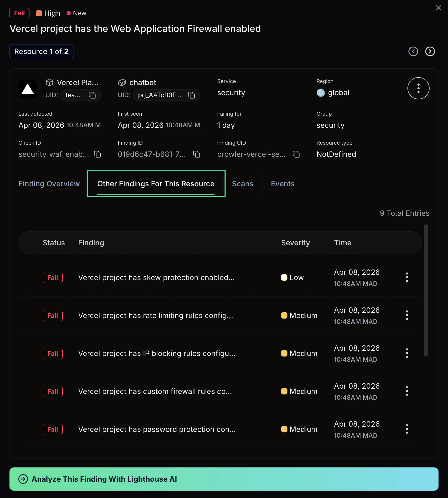The width and height of the screenshot is (448, 498).
Task: Click the High severity indicator
Action: [48, 13]
